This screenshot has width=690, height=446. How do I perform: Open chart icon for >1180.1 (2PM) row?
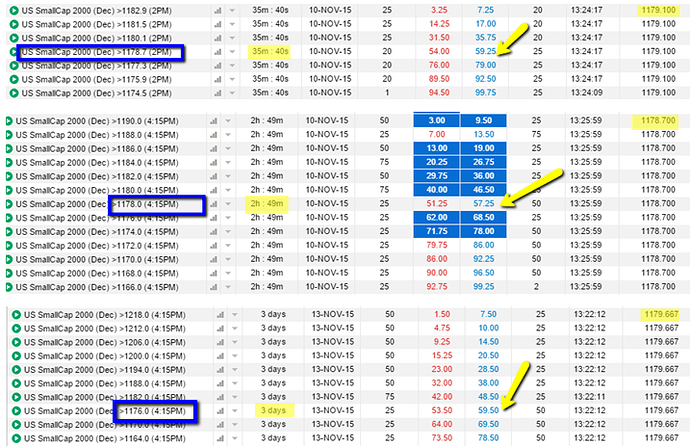click(218, 38)
